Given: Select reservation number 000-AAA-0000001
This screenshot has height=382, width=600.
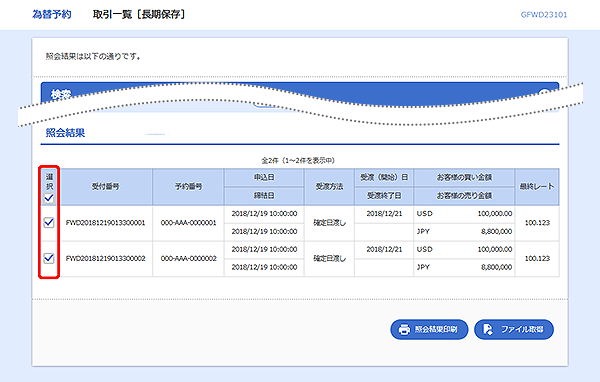Looking at the screenshot, I should click(188, 223).
